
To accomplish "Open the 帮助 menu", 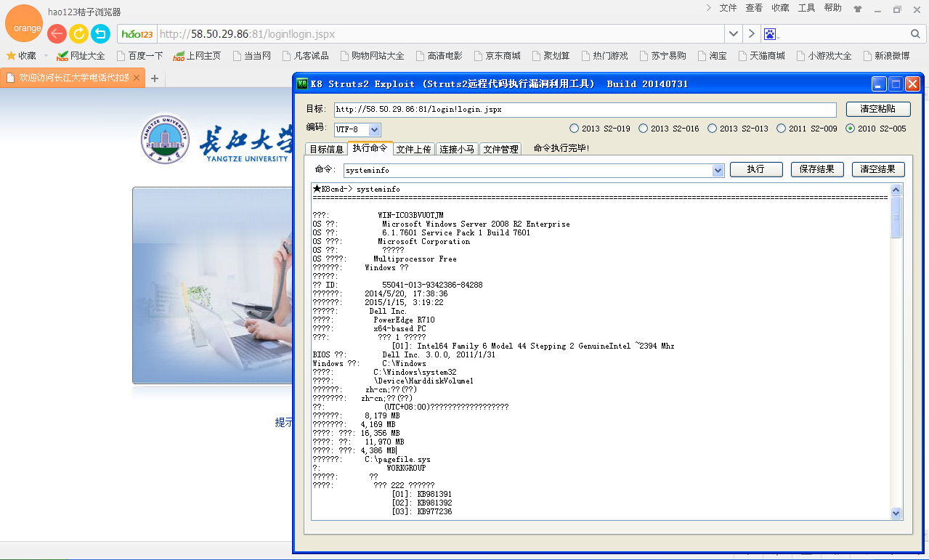I will pyautogui.click(x=833, y=8).
